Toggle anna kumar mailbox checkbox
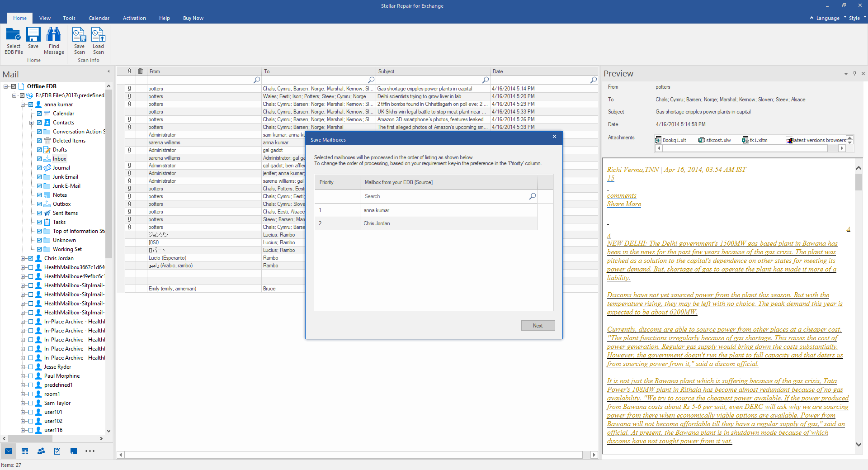868x470 pixels. click(x=31, y=104)
